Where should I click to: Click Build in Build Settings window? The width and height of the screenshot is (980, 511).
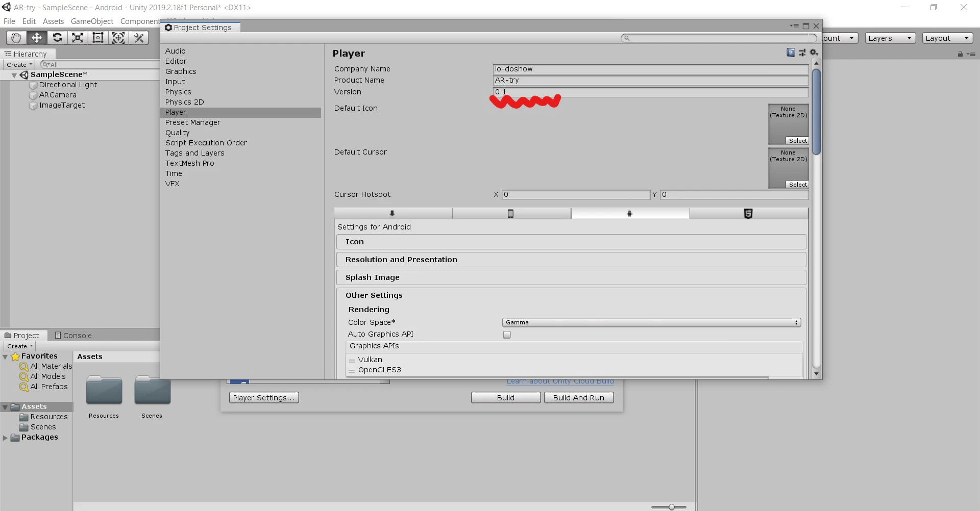[506, 398]
